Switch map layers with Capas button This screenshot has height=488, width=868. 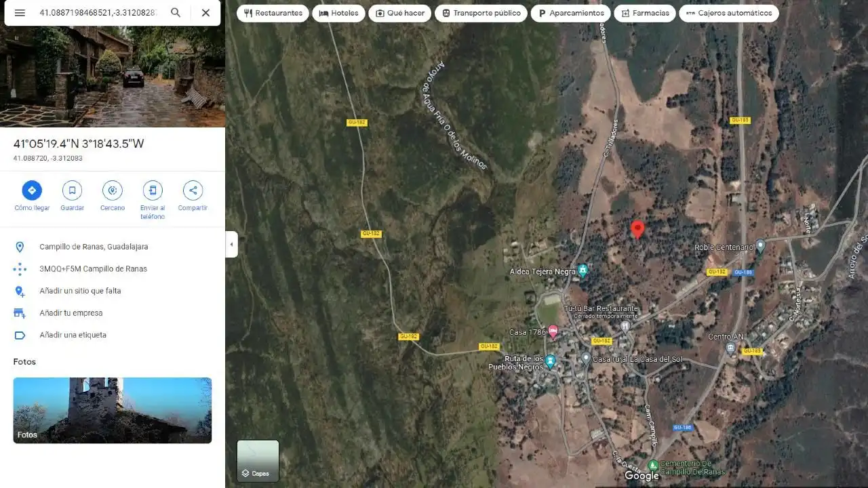click(x=258, y=461)
